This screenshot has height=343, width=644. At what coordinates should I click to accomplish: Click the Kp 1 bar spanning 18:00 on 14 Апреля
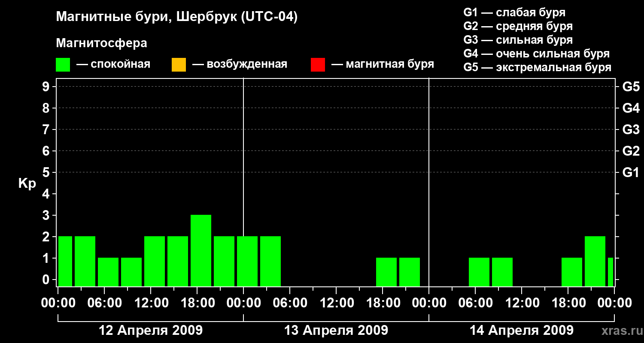(572, 272)
